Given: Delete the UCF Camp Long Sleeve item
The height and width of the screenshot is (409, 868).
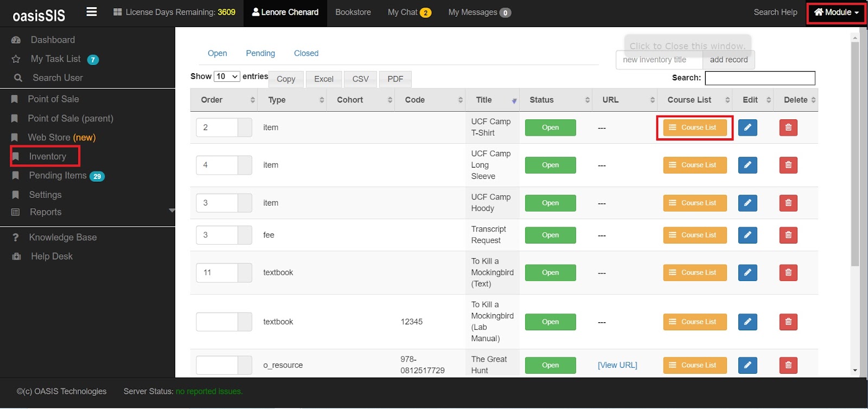Looking at the screenshot, I should pyautogui.click(x=788, y=165).
